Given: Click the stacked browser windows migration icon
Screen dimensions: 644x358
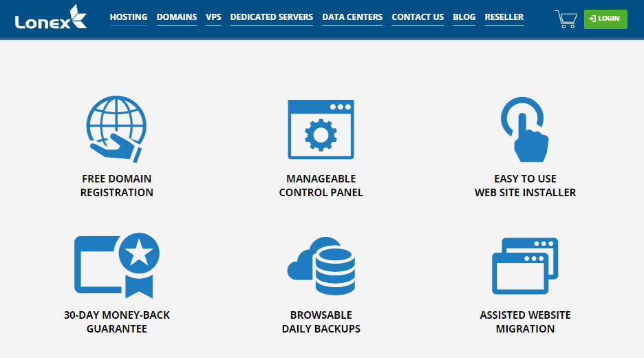Looking at the screenshot, I should 525,266.
